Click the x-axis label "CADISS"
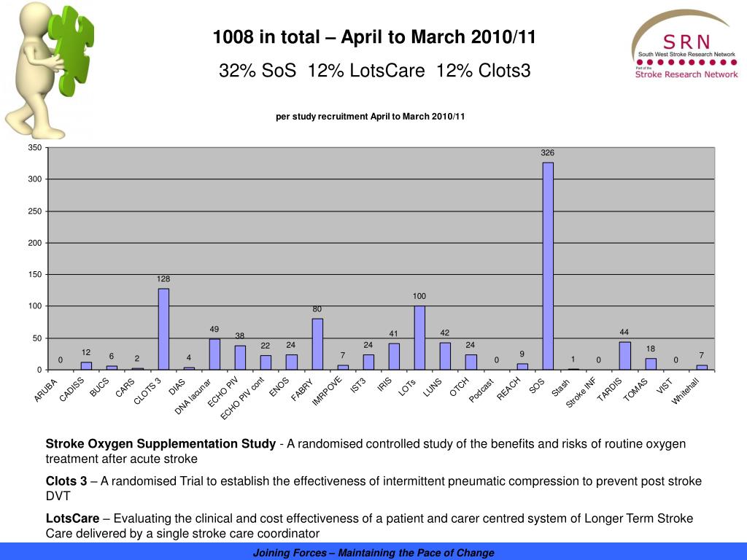The width and height of the screenshot is (747, 560). tap(71, 389)
